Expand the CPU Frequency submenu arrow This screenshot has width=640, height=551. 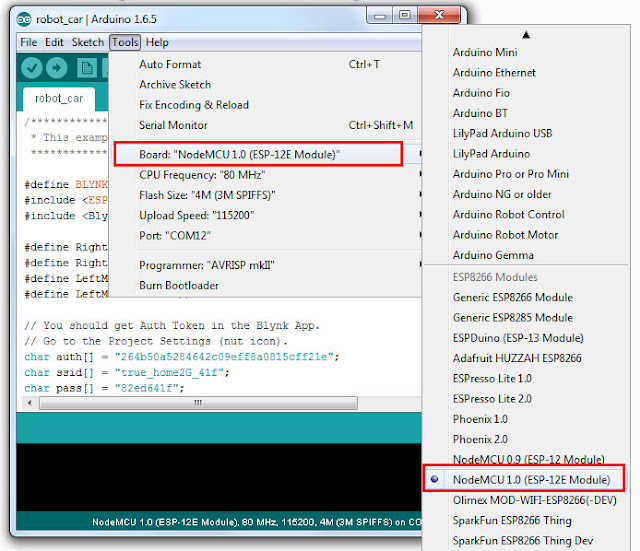click(x=420, y=174)
